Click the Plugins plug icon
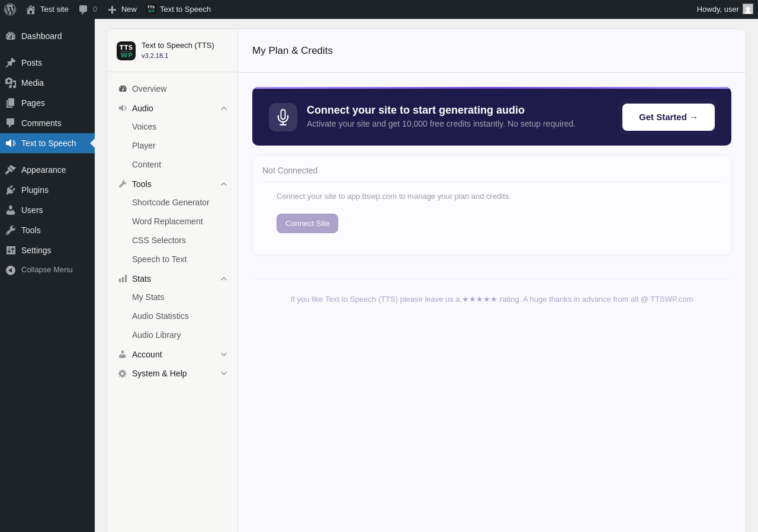 click(x=11, y=190)
